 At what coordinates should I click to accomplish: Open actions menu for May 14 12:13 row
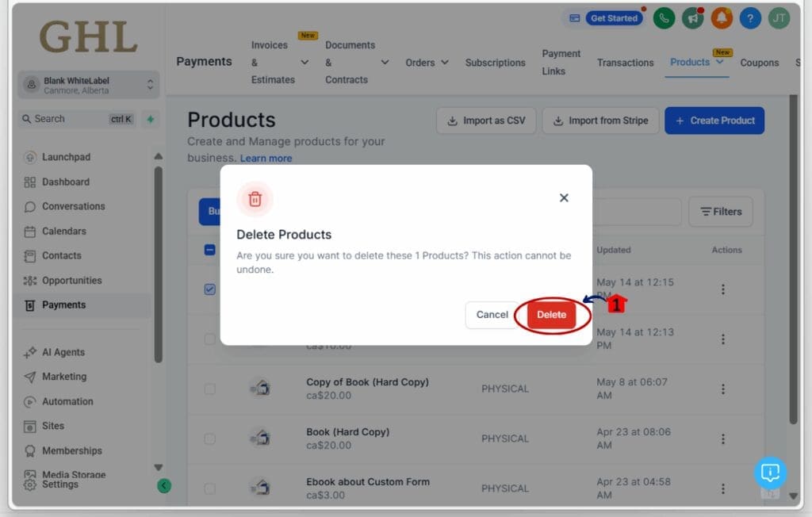tap(723, 339)
